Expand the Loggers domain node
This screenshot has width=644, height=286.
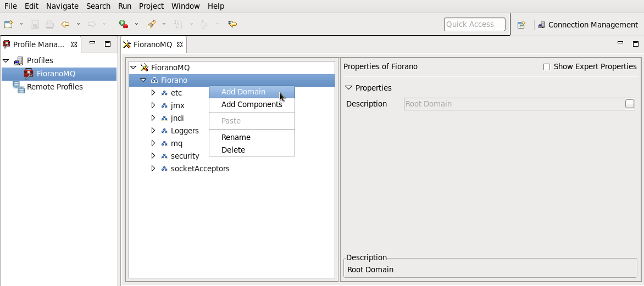(x=153, y=131)
